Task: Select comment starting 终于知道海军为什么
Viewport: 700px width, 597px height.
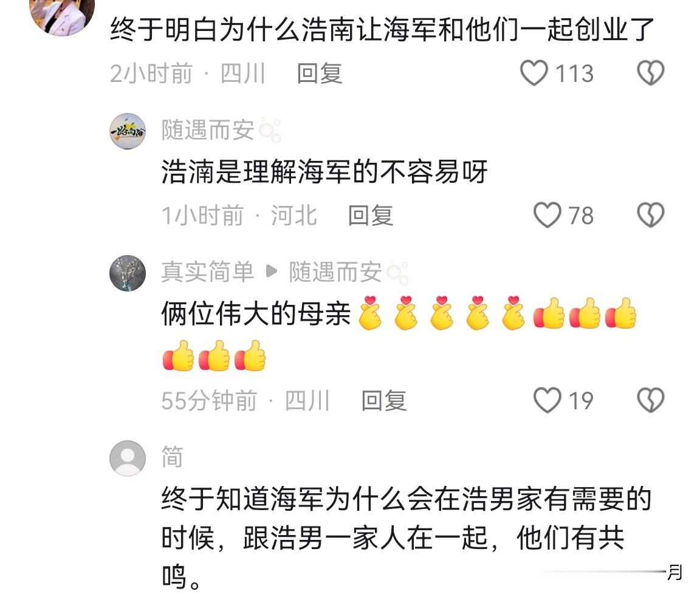Action: (x=407, y=537)
